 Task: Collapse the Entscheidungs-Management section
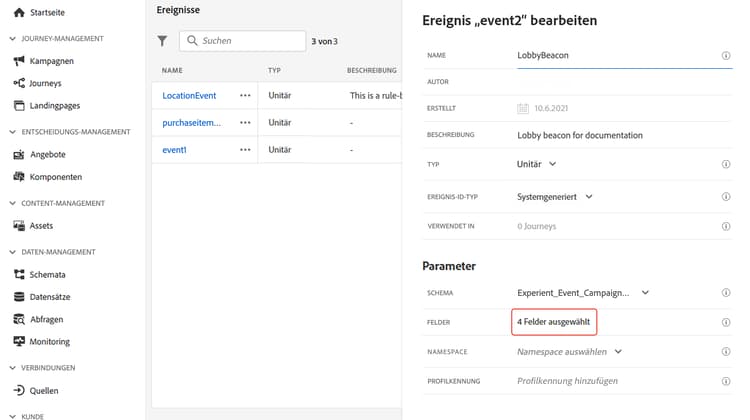(12, 132)
